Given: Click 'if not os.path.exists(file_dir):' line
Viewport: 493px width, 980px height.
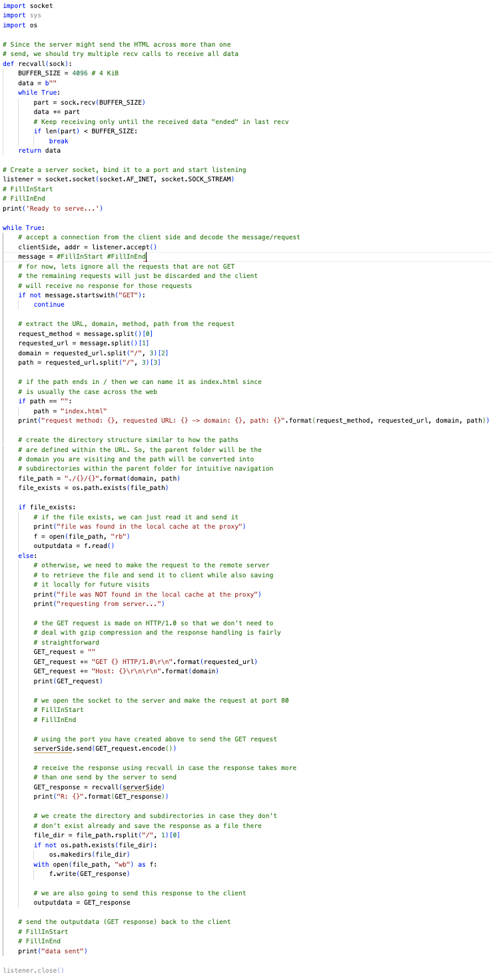Looking at the screenshot, I should (x=95, y=845).
